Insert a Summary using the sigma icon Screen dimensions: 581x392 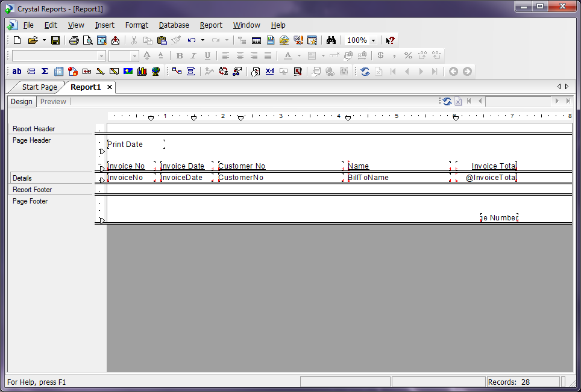pos(45,71)
